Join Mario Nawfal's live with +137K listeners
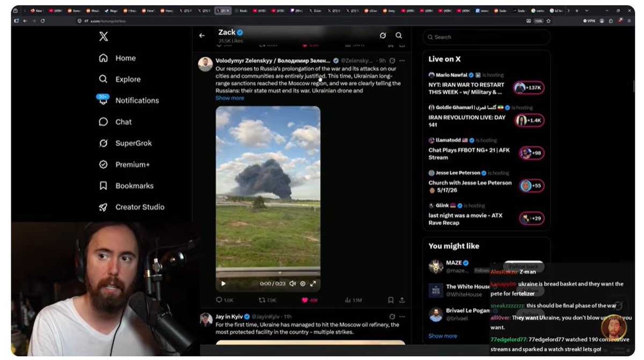 [x=529, y=87]
